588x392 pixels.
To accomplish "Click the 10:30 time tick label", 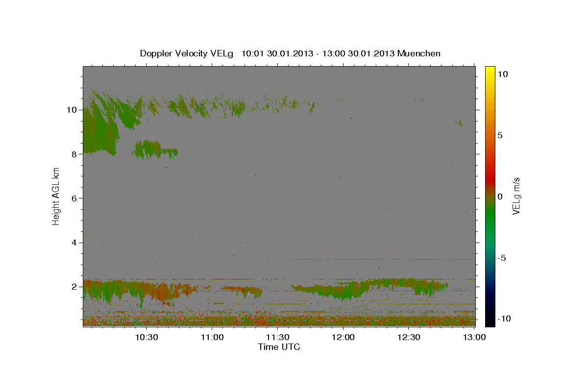I will coord(147,337).
